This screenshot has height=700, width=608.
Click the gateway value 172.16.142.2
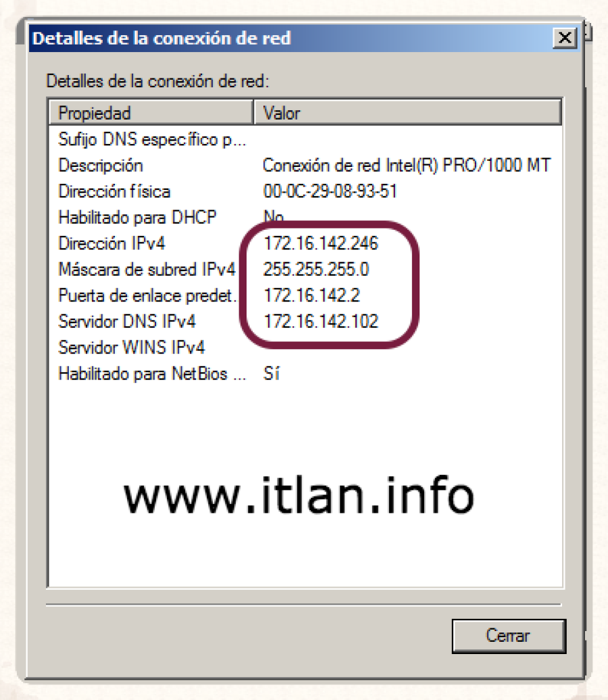tap(311, 295)
